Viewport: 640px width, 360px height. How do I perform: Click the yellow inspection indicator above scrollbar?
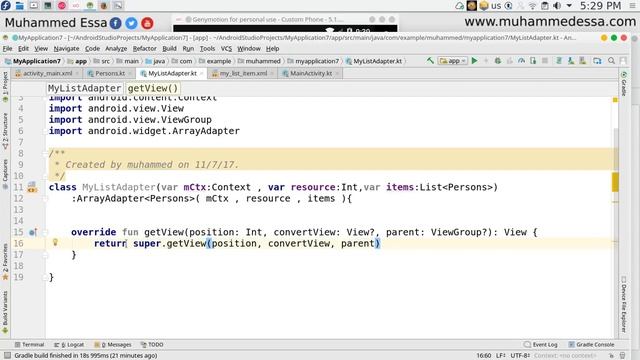pos(615,100)
